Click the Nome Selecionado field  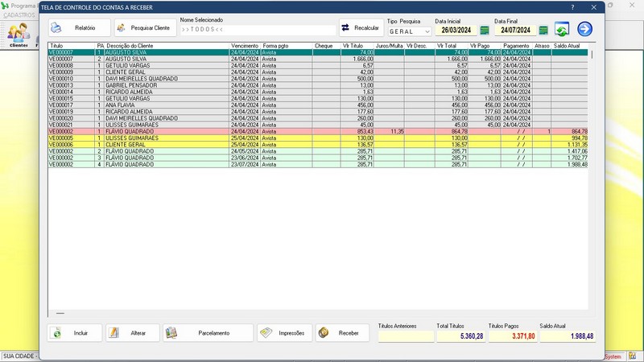(258, 30)
